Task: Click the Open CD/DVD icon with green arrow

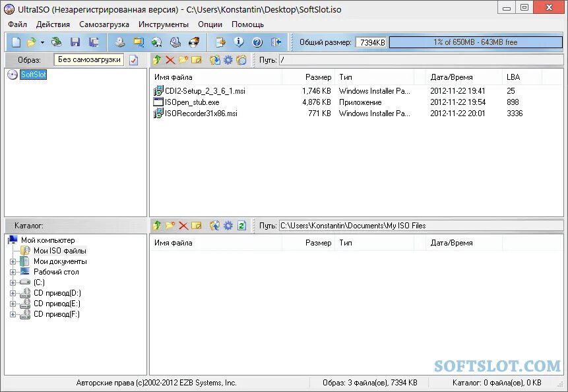Action: 56,42
